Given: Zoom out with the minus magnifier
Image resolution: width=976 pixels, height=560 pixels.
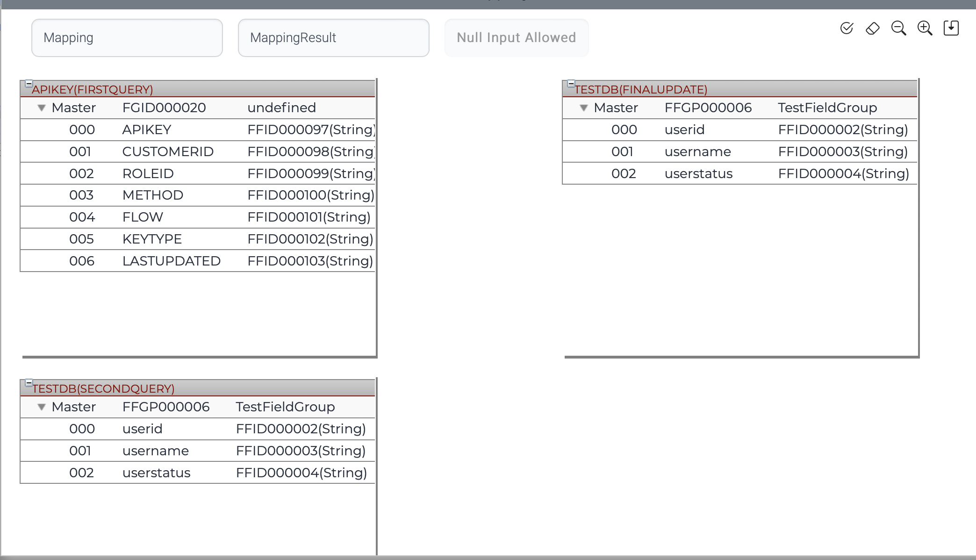Looking at the screenshot, I should coord(898,29).
